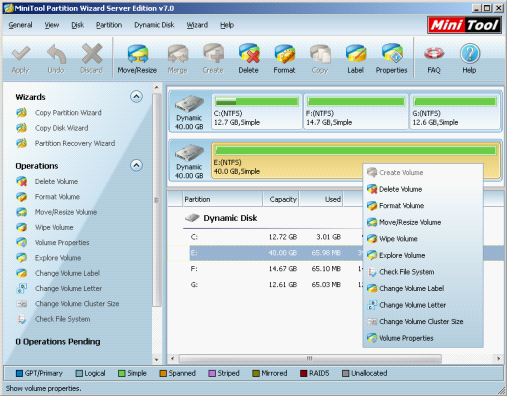Click Move/Resize Volume in Operations panel
The height and width of the screenshot is (396, 507).
66,212
